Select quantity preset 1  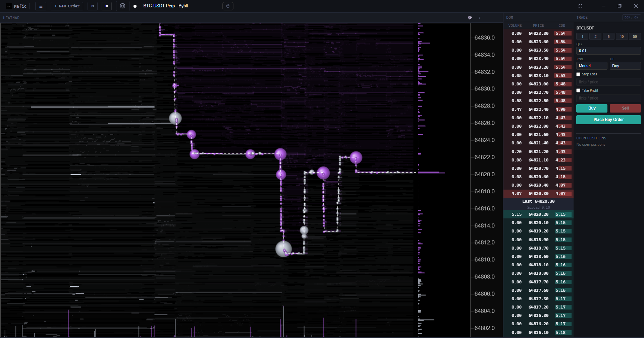tap(582, 37)
